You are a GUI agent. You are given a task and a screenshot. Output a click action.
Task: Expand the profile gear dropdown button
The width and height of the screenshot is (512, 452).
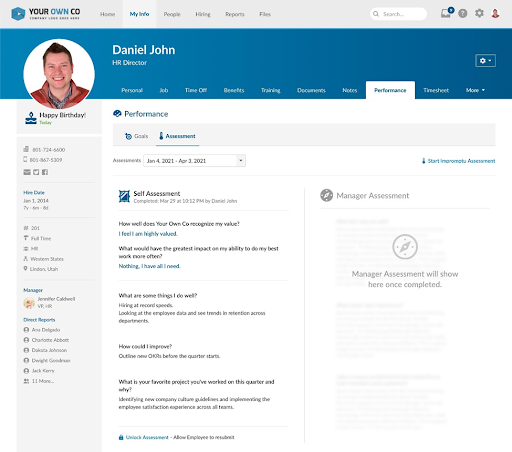pyautogui.click(x=485, y=61)
